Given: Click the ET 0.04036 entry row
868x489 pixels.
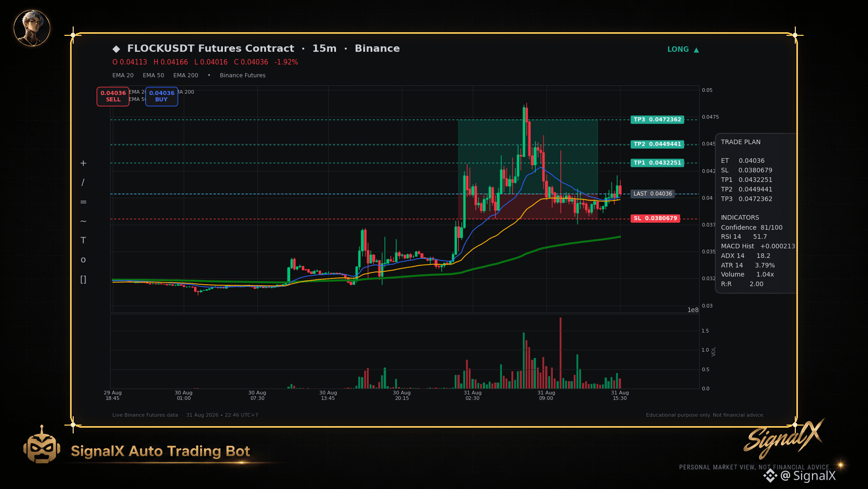Looking at the screenshot, I should (x=743, y=161).
